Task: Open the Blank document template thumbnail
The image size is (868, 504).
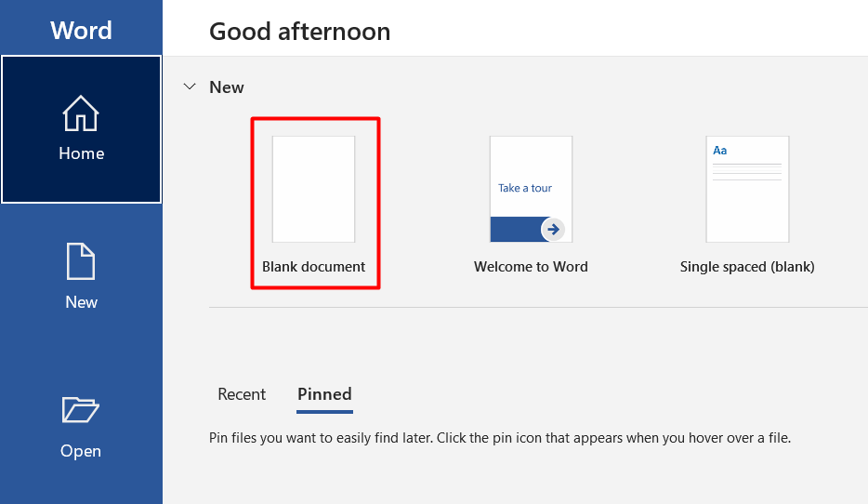Action: (x=313, y=189)
